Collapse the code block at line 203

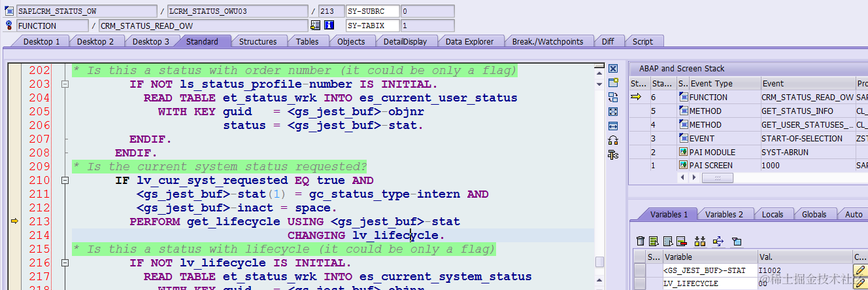(x=64, y=84)
